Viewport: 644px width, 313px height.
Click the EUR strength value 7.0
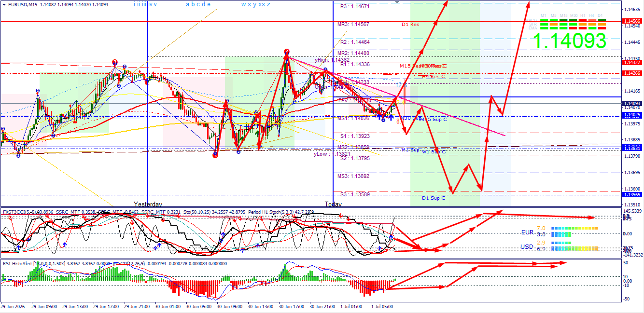click(x=541, y=228)
